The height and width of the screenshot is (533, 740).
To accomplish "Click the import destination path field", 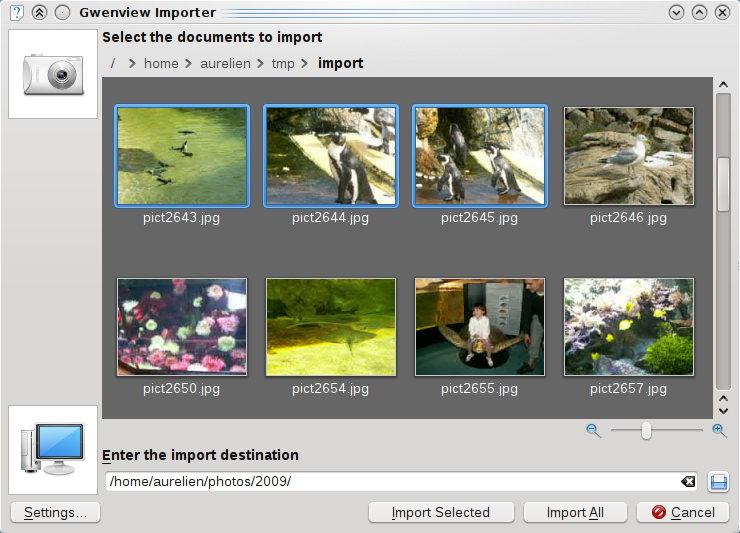I will pos(401,482).
